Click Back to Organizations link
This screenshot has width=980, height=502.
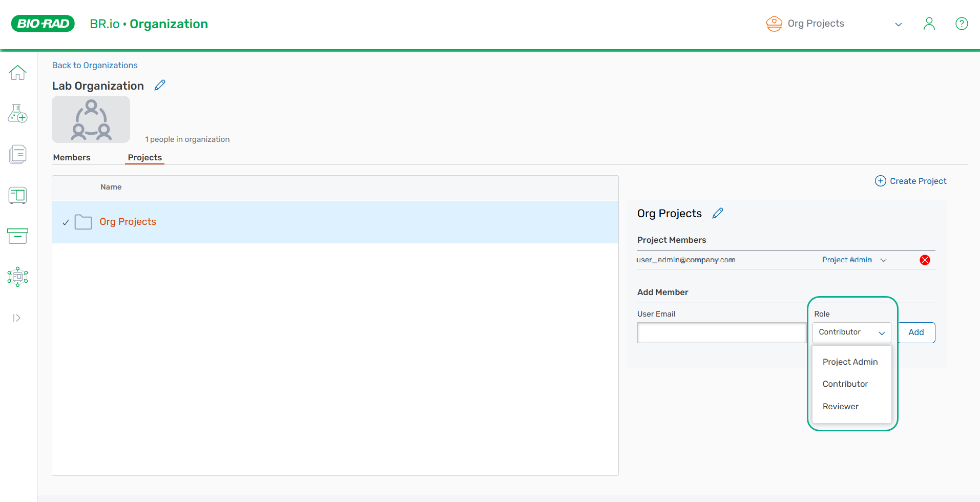[95, 66]
